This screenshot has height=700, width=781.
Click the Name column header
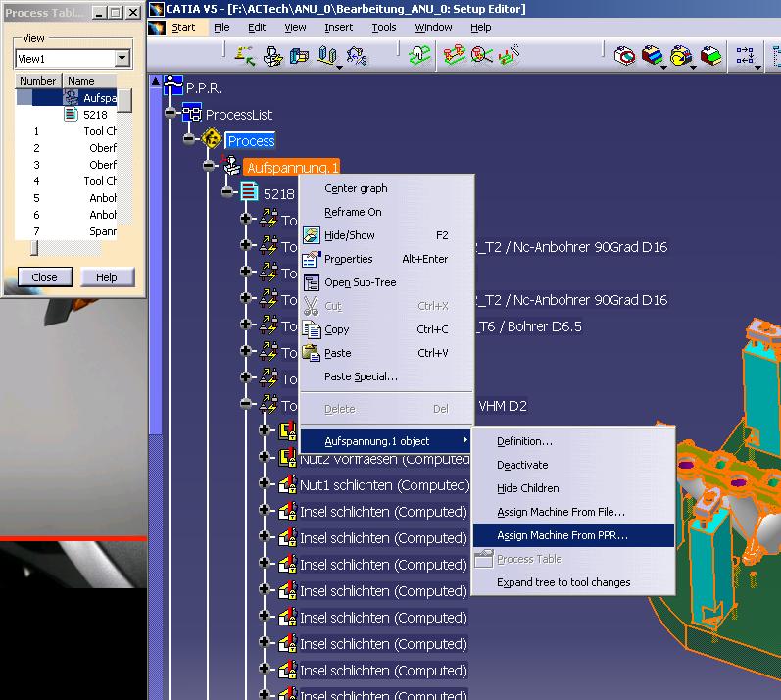(x=89, y=80)
